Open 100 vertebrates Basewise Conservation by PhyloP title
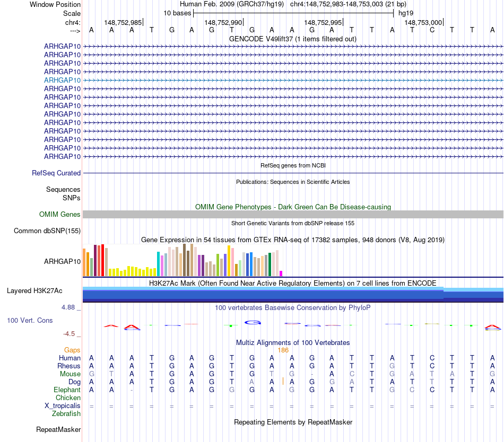This screenshot has height=442, width=504. [293, 307]
